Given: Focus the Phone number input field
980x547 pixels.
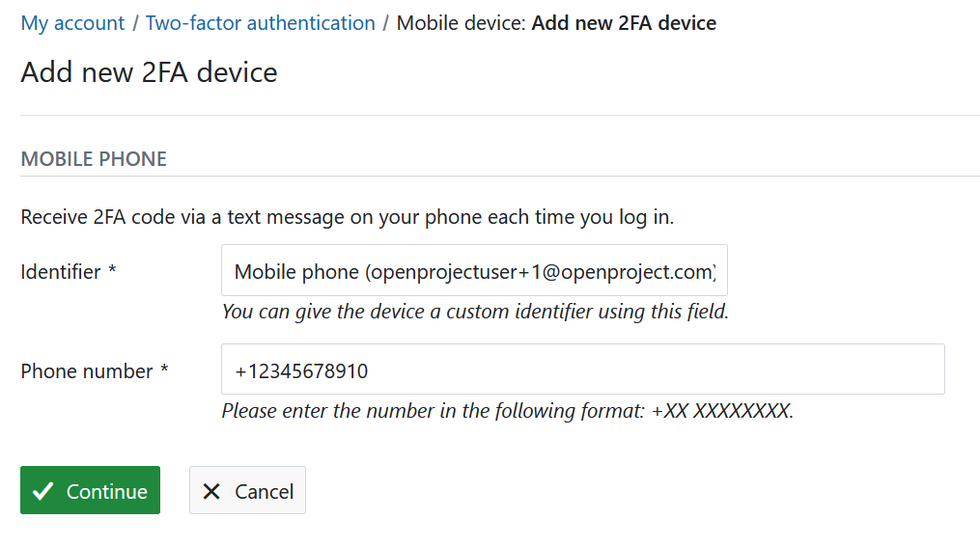Looking at the screenshot, I should [x=582, y=370].
